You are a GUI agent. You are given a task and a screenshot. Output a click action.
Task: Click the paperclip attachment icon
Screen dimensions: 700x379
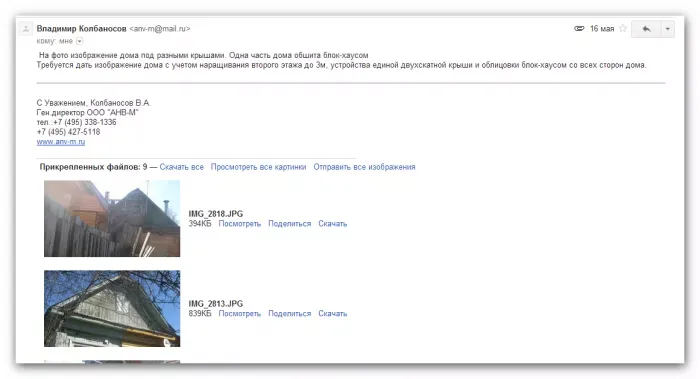579,29
